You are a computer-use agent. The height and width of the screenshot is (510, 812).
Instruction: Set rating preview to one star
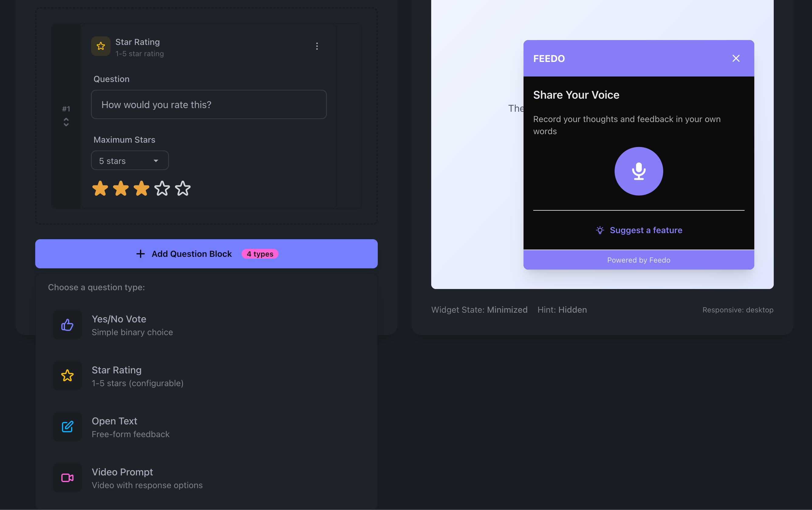click(100, 189)
